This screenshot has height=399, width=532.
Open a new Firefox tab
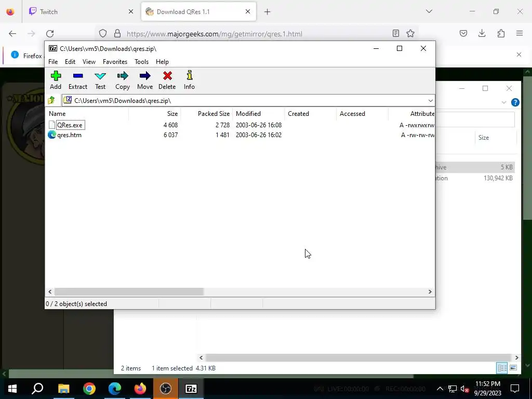268,12
